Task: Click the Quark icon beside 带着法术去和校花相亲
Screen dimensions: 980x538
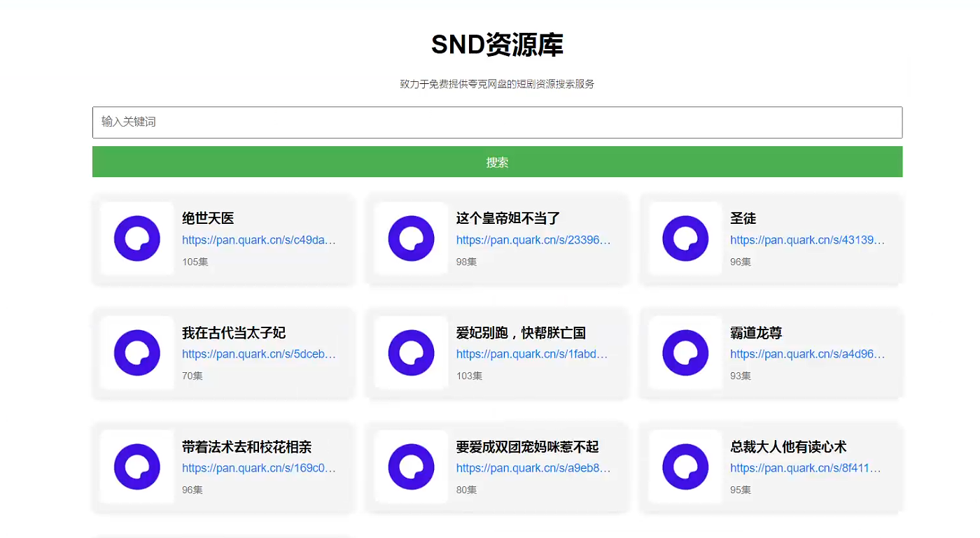Action: click(x=136, y=467)
